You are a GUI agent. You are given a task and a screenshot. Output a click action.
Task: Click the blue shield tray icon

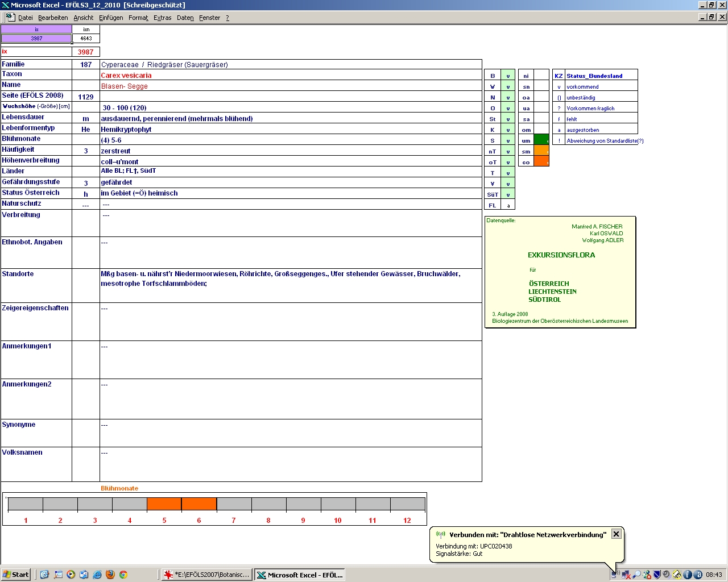(x=657, y=575)
